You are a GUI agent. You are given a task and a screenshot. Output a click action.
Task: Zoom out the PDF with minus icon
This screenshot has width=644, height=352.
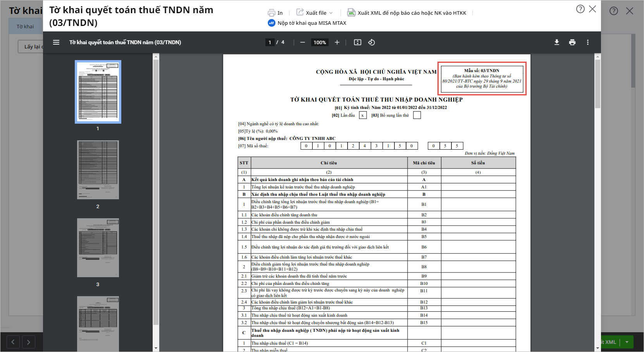(303, 42)
